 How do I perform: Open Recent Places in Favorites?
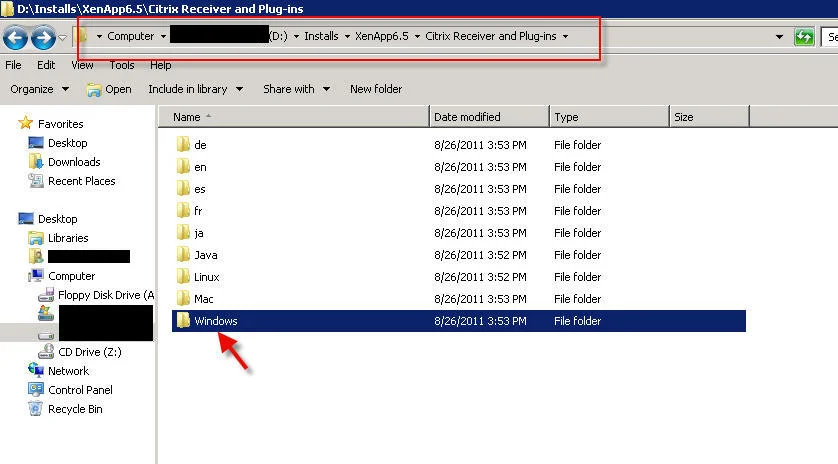82,181
